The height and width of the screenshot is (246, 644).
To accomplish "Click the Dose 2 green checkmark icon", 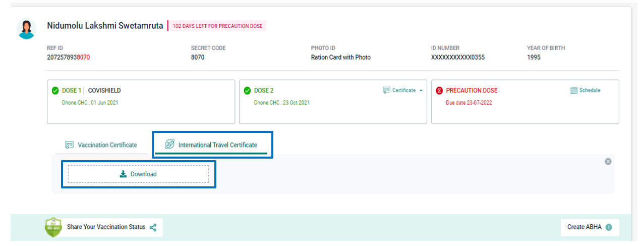I will [x=247, y=91].
